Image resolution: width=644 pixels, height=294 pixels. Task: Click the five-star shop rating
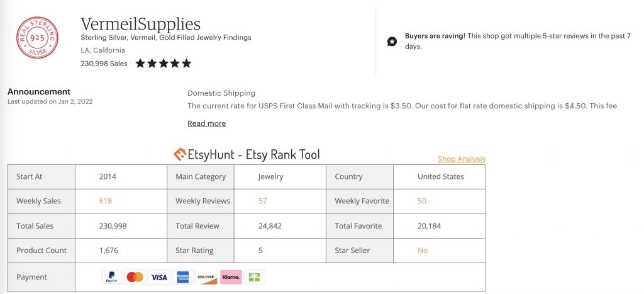click(x=163, y=64)
